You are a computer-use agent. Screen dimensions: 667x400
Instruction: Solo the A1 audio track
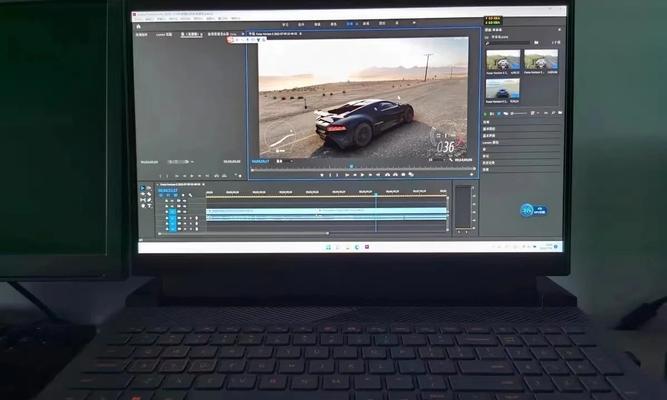[191, 218]
